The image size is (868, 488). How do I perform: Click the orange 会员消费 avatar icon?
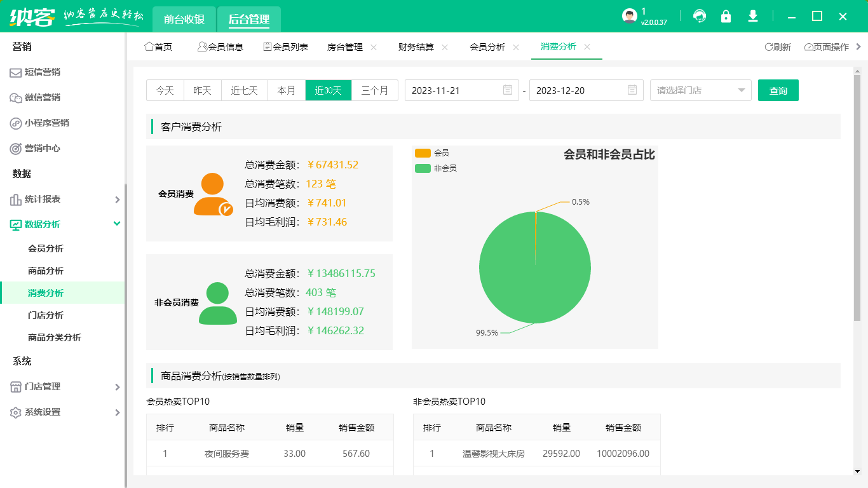[213, 194]
